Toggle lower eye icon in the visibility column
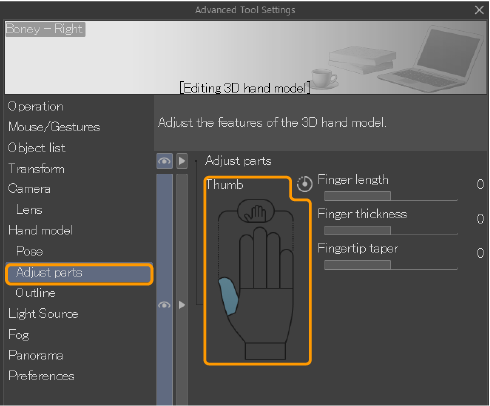 (x=164, y=305)
